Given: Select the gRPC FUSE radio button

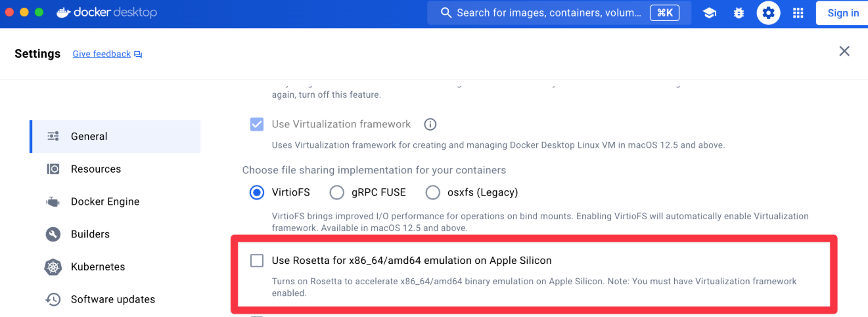Looking at the screenshot, I should click(337, 192).
